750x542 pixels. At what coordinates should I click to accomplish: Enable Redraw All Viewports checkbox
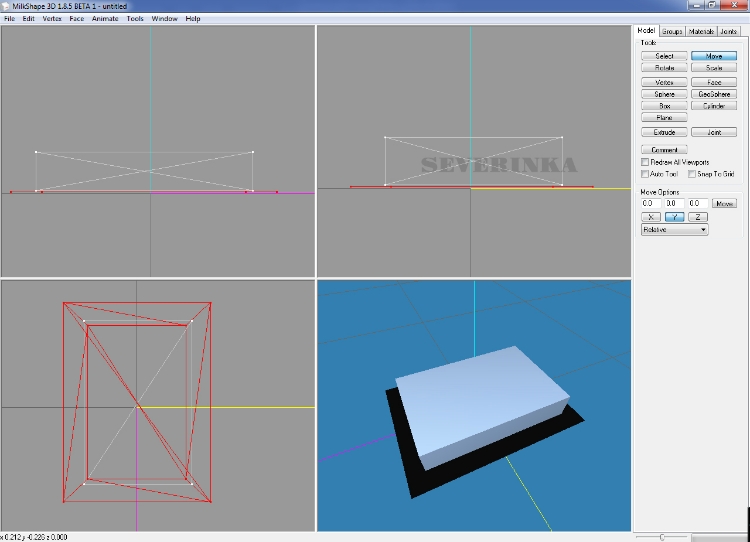pyautogui.click(x=645, y=162)
